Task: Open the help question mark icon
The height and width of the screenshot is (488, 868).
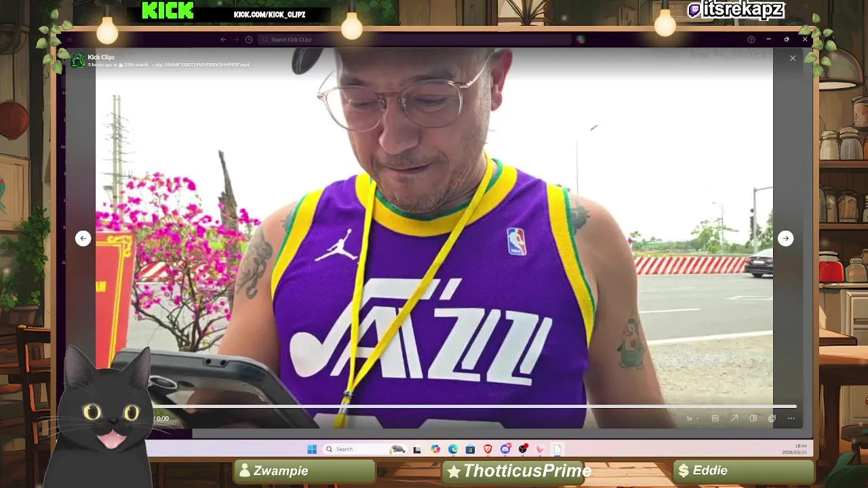Action: pos(751,39)
